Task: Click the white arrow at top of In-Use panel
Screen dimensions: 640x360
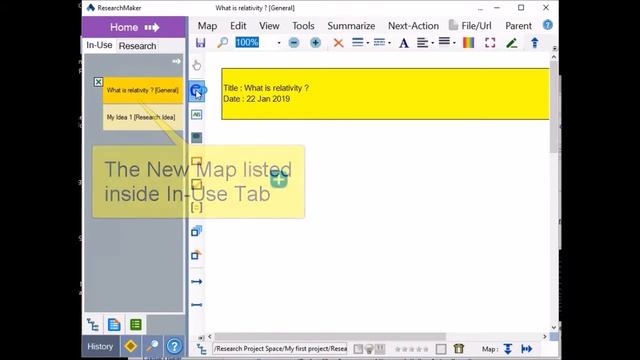Action: click(176, 61)
